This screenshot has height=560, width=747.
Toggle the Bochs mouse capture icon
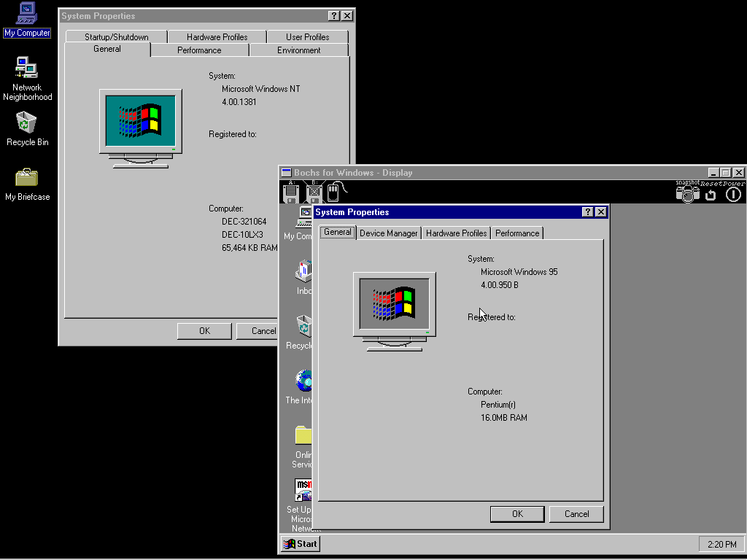[333, 192]
